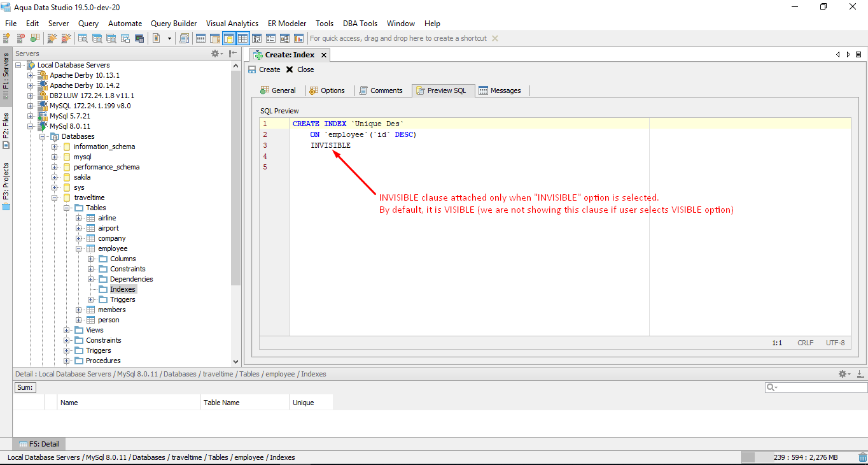Expand the sakila database
Screen dimensions: 868x465
tap(55, 177)
